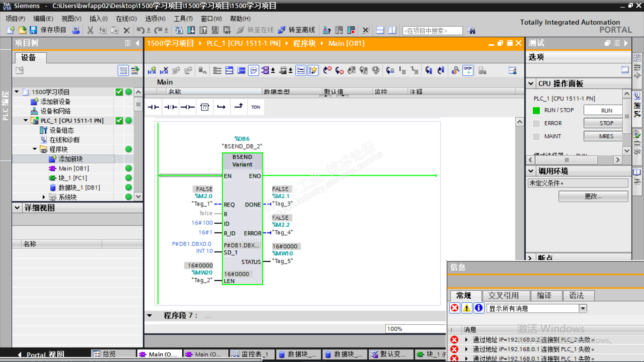Toggle the information messages filter
This screenshot has height=362, width=644.
click(479, 308)
